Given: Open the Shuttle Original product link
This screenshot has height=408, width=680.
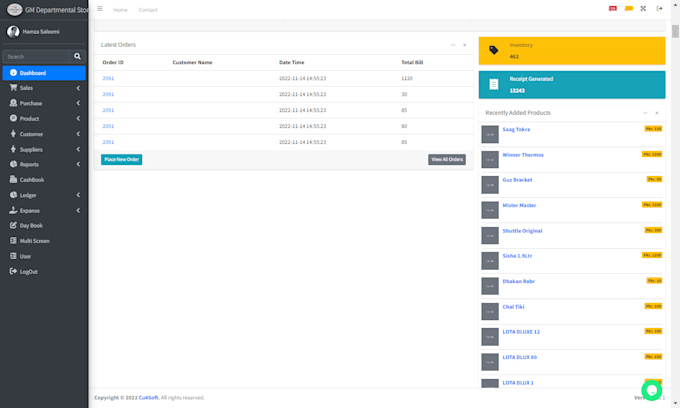Looking at the screenshot, I should [x=522, y=231].
